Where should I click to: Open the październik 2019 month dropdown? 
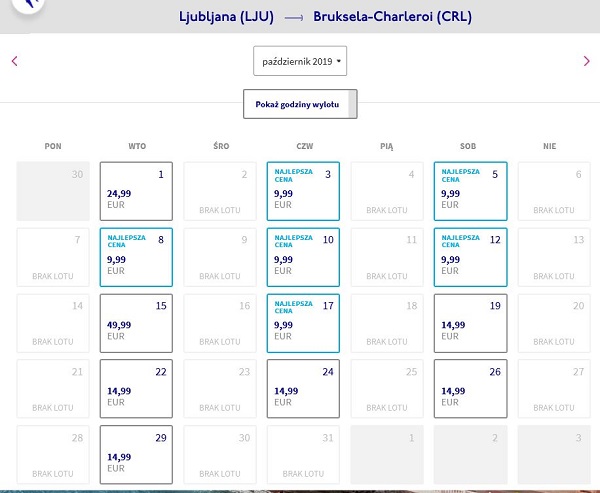pos(300,61)
